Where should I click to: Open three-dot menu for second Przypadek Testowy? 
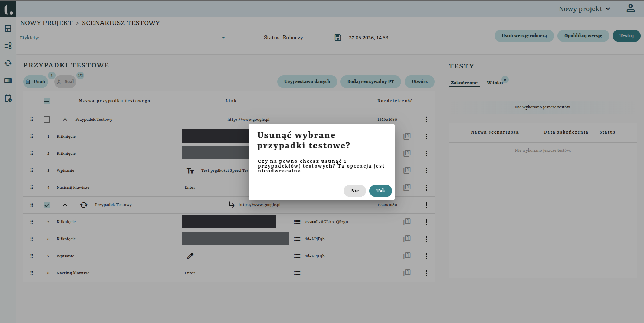coord(426,205)
